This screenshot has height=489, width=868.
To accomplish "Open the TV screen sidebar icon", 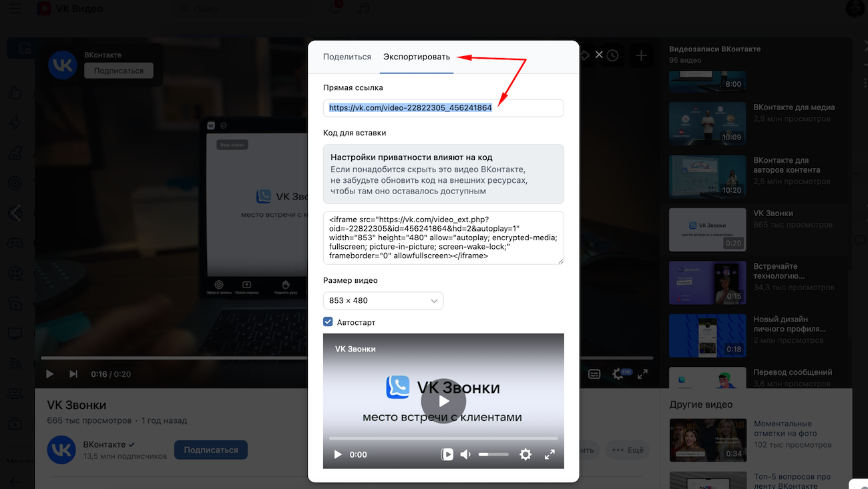I will tap(15, 334).
